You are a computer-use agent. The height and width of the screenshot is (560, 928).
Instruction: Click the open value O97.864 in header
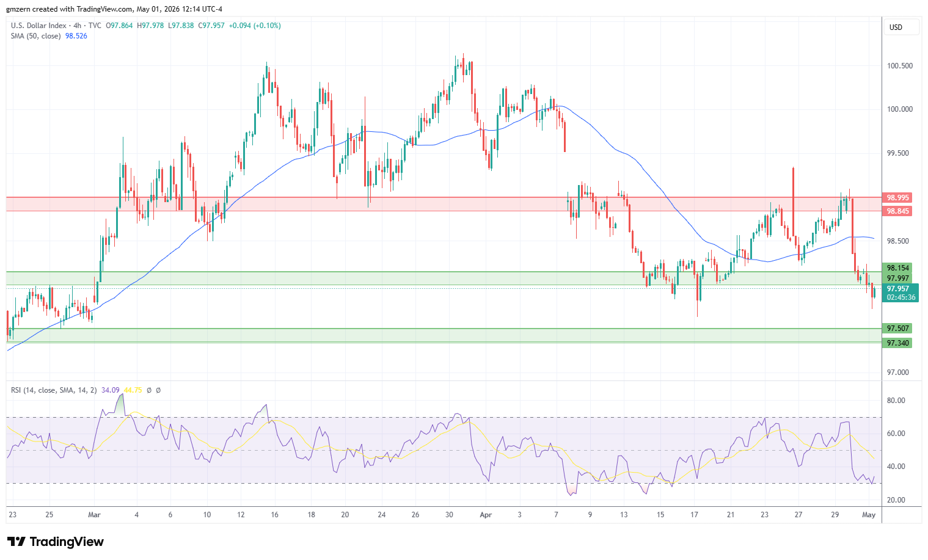120,26
